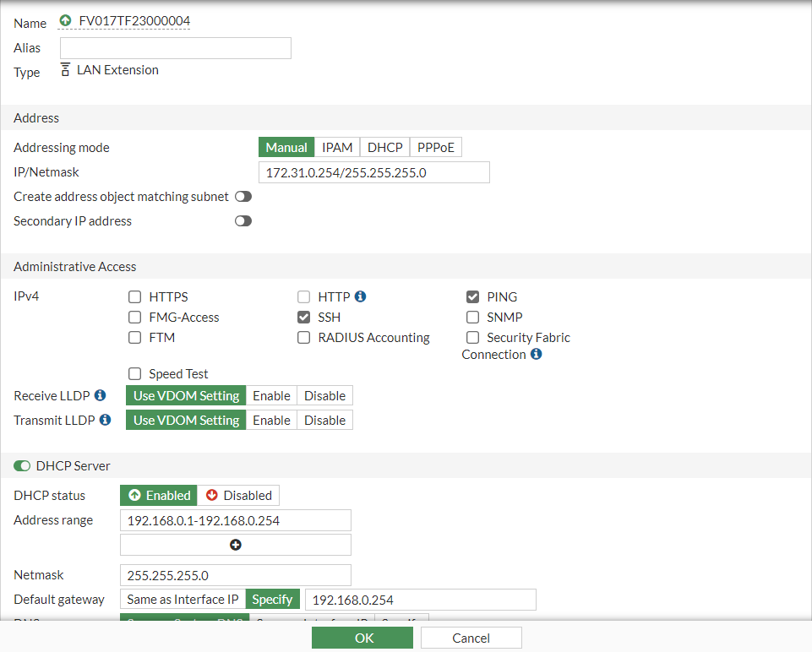
Task: Click the plus icon to add address range
Action: point(236,545)
